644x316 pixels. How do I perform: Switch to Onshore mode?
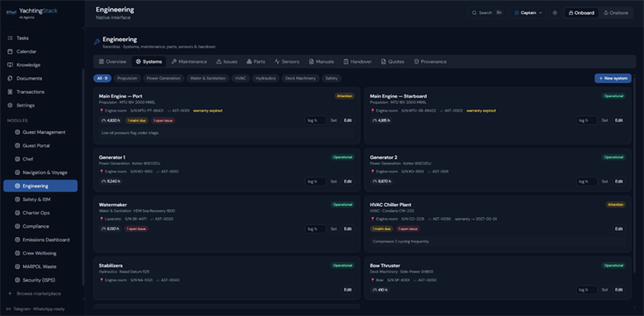coord(616,13)
